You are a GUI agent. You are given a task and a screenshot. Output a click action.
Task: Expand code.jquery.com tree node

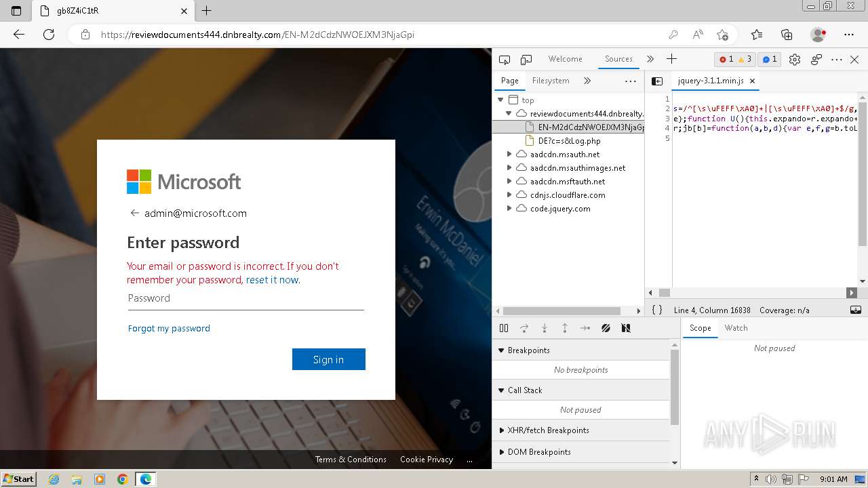click(x=509, y=209)
